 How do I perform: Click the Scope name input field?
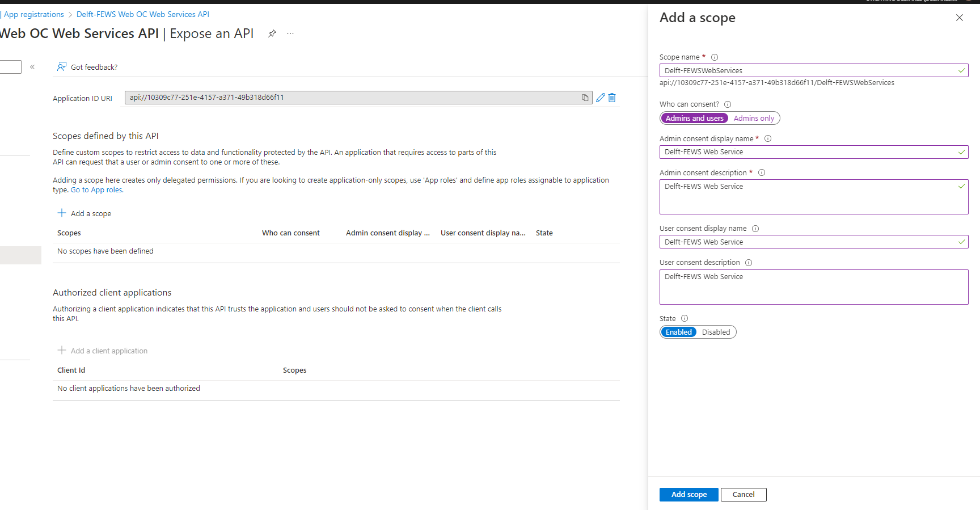click(x=814, y=70)
